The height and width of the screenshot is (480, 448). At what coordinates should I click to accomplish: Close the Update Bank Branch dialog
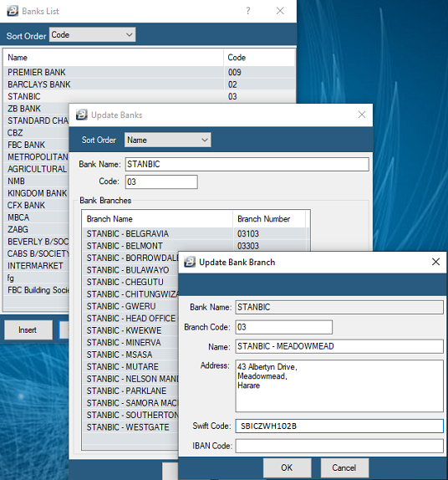tap(435, 262)
